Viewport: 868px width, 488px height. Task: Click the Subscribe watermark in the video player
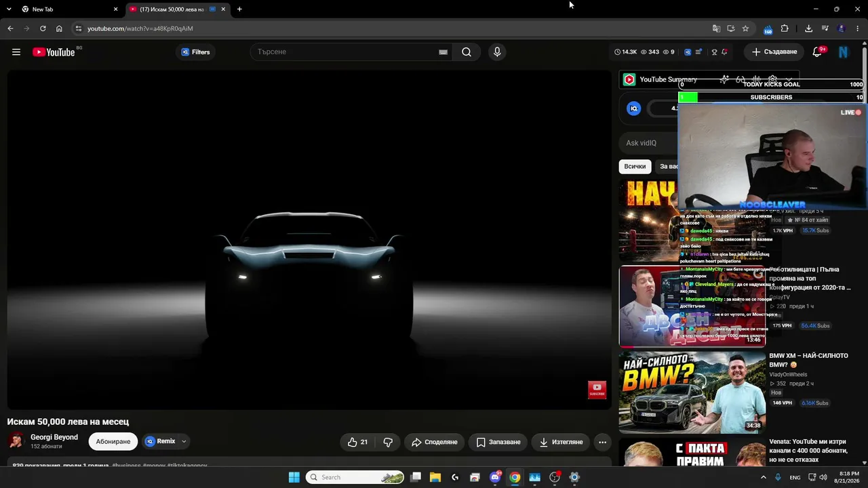coord(597,390)
